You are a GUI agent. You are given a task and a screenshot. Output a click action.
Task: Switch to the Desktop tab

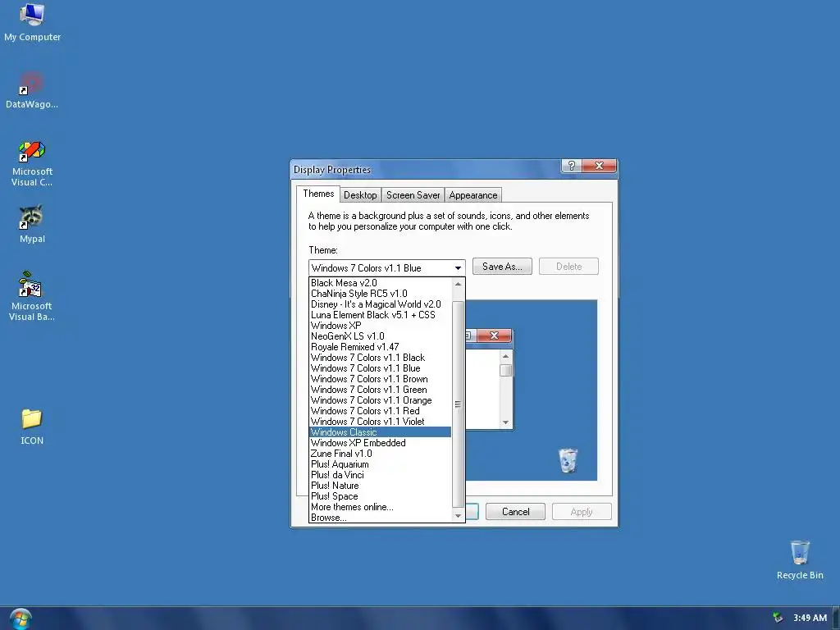360,195
